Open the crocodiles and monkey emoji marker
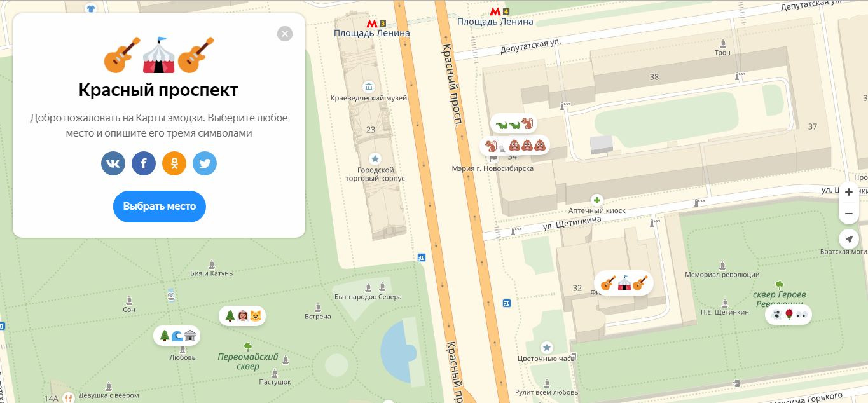Image resolution: width=868 pixels, height=403 pixels. [x=513, y=124]
